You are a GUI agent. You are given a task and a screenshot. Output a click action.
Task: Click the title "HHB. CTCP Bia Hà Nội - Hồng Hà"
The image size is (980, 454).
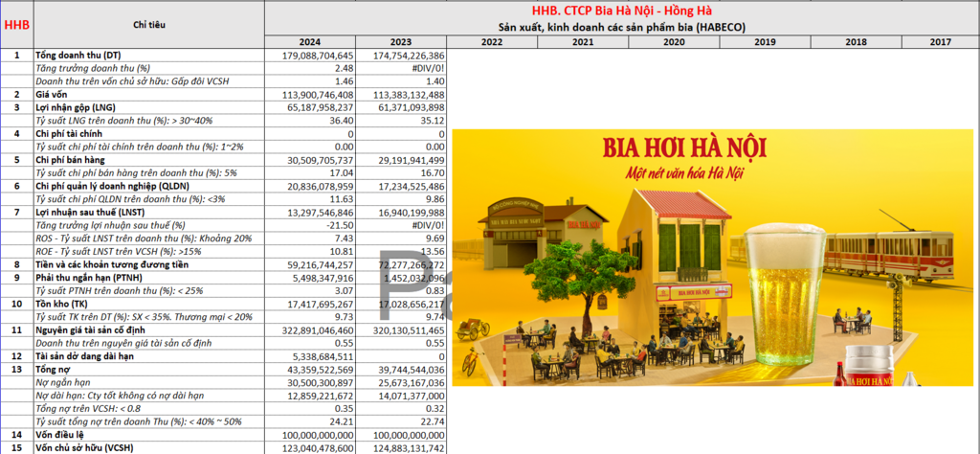tap(621, 11)
